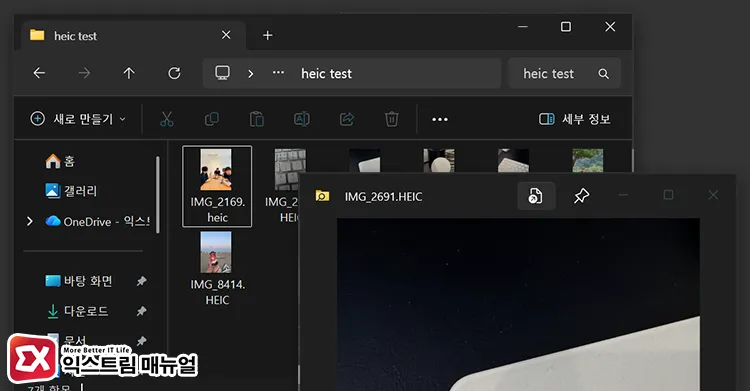This screenshot has height=391, width=750.
Task: Unpin 다운로드 pin icon
Action: point(141,312)
